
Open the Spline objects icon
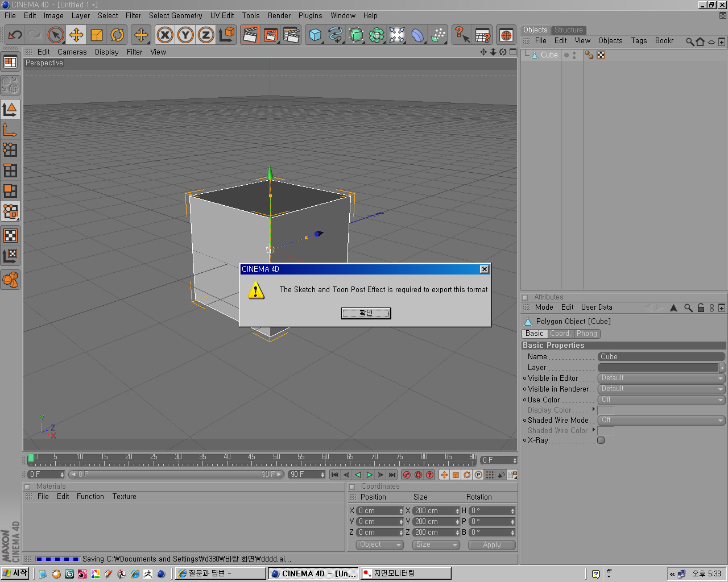336,35
